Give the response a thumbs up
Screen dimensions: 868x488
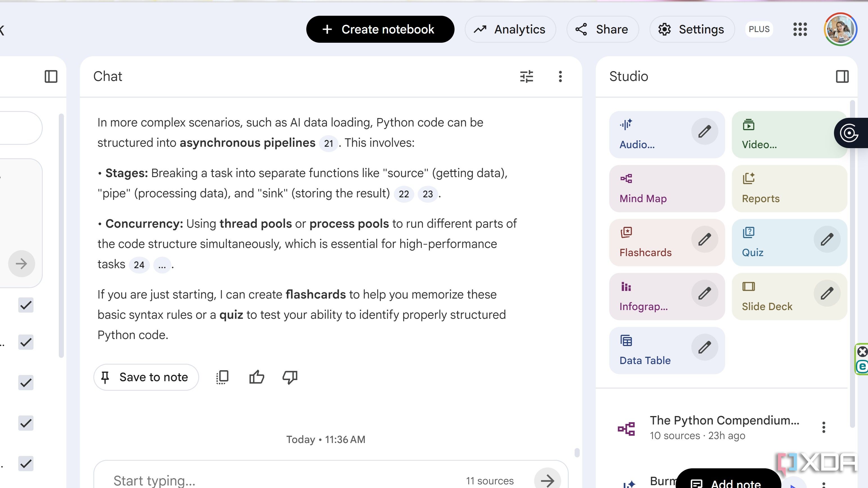point(257,377)
